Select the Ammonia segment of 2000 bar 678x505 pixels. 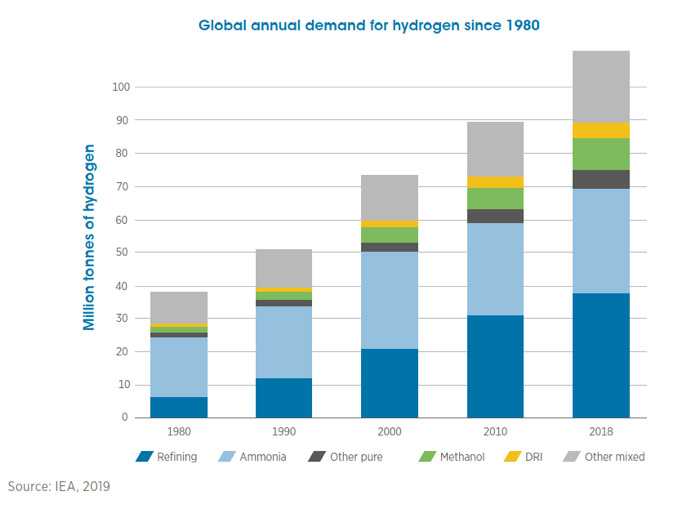(x=389, y=300)
